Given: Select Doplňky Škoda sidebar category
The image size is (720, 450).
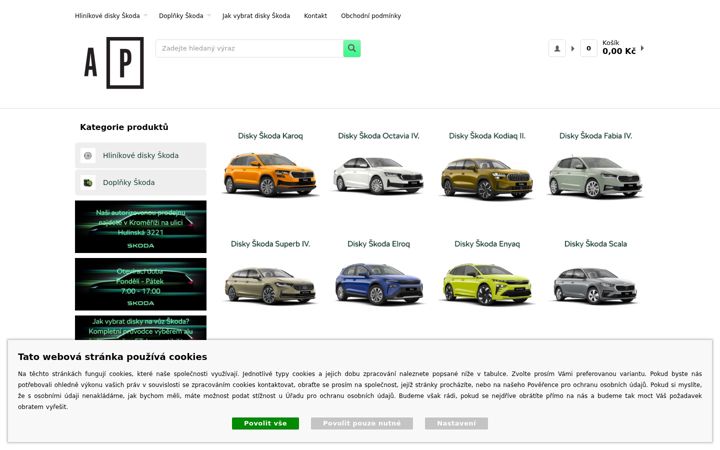Looking at the screenshot, I should coord(141,183).
